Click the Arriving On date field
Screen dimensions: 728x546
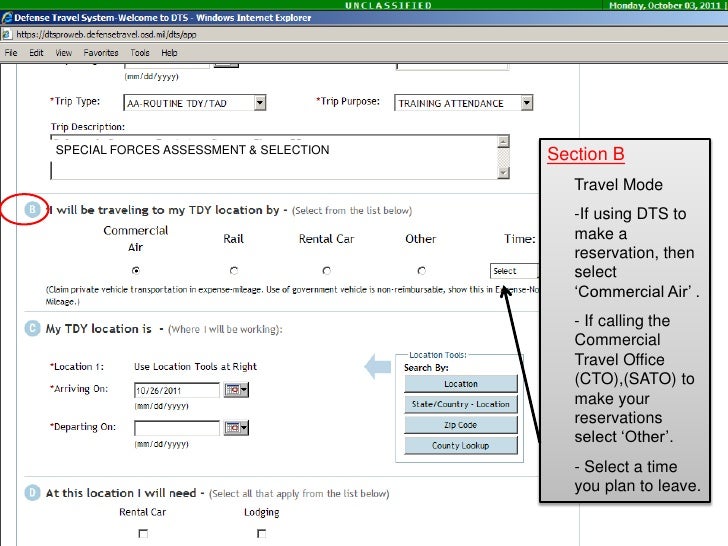coord(177,390)
